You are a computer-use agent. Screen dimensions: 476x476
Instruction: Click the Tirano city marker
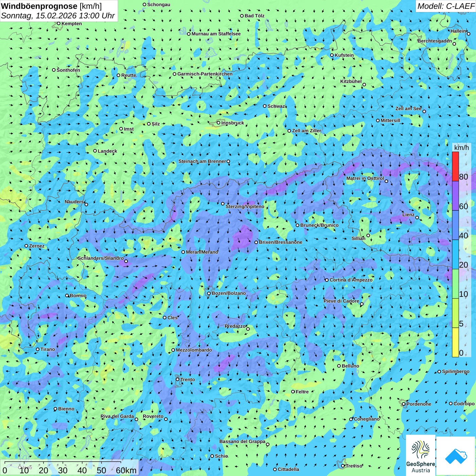tap(38, 349)
